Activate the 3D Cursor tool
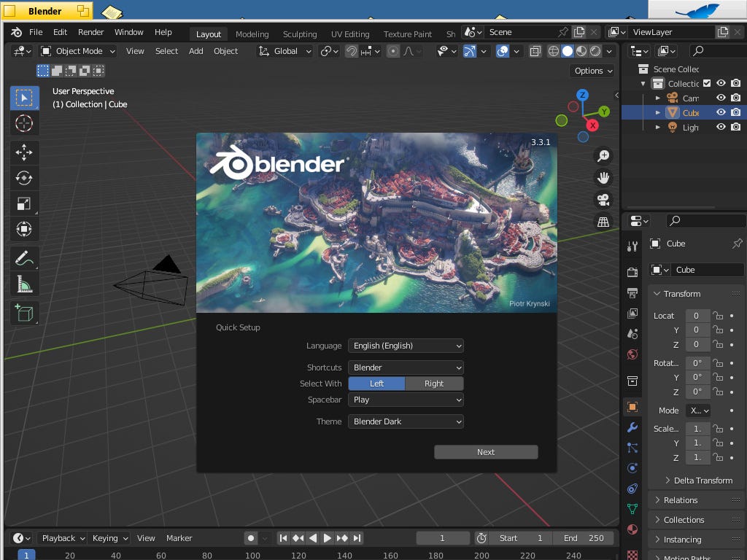The width and height of the screenshot is (747, 560). pos(24,123)
